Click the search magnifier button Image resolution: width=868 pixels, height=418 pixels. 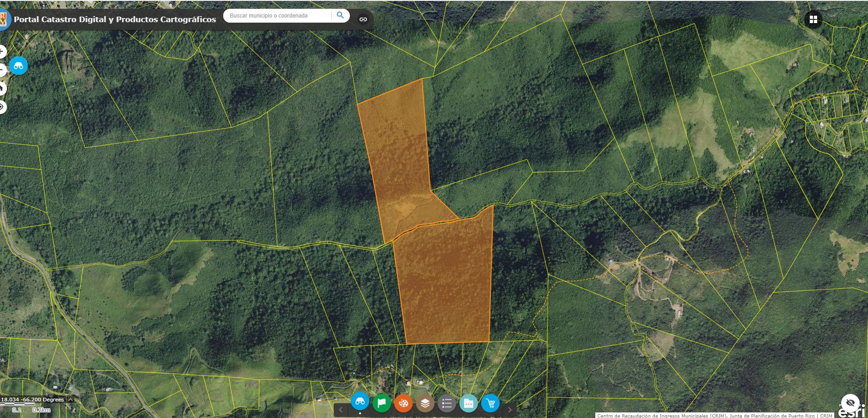[x=340, y=15]
